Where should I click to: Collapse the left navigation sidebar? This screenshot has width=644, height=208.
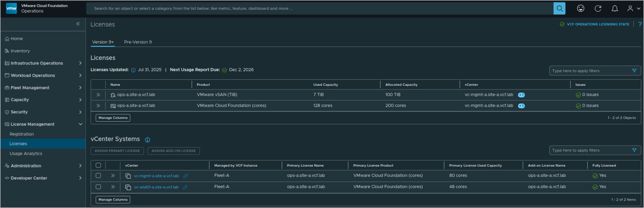click(78, 24)
